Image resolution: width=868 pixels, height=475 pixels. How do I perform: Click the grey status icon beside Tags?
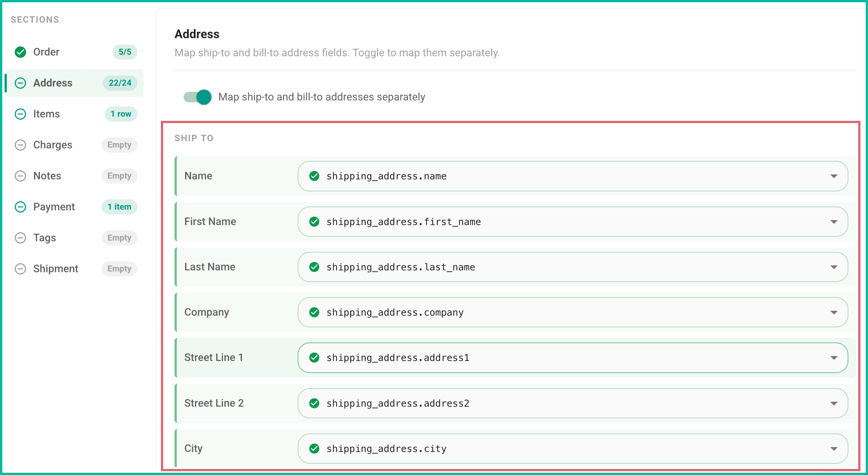(20, 238)
